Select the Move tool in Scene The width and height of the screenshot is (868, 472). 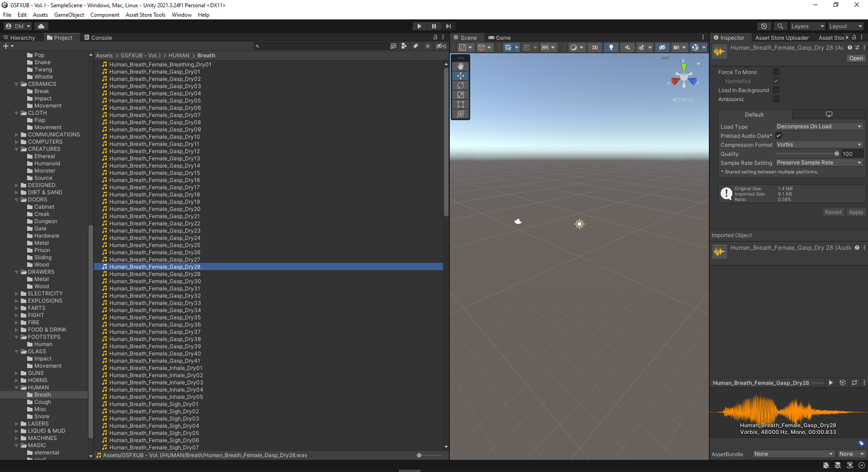click(461, 76)
